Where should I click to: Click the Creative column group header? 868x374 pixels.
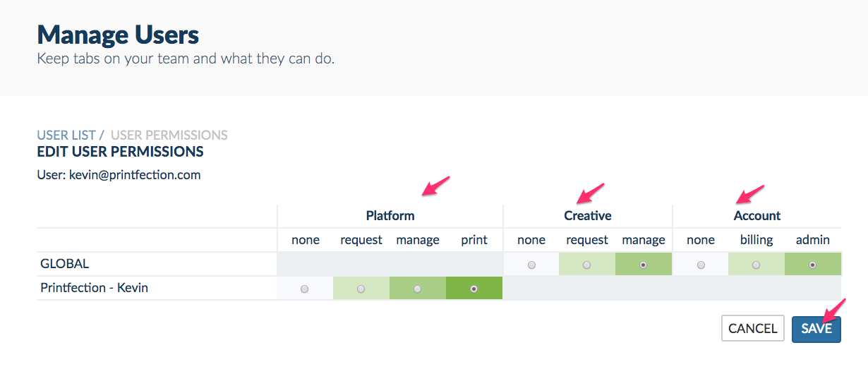click(588, 216)
